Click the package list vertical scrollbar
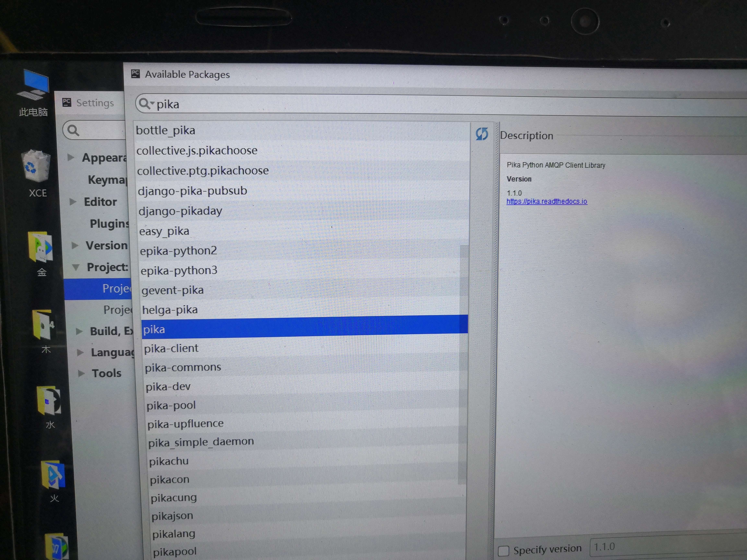Screen dimensions: 747x560 464,365
